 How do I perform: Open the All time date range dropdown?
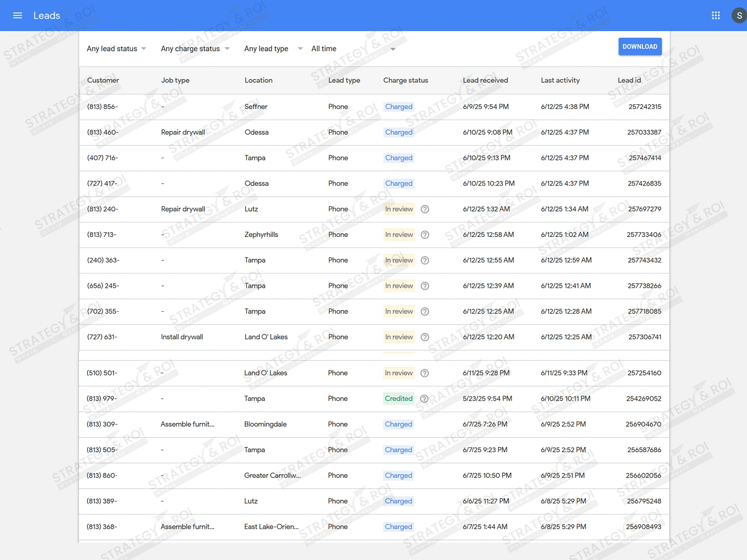coord(353,49)
